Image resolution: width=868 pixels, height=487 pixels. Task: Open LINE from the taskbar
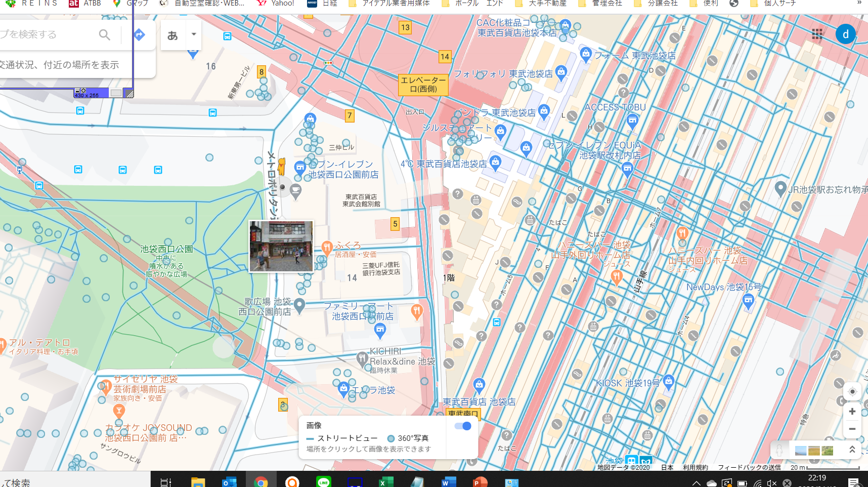click(x=324, y=482)
